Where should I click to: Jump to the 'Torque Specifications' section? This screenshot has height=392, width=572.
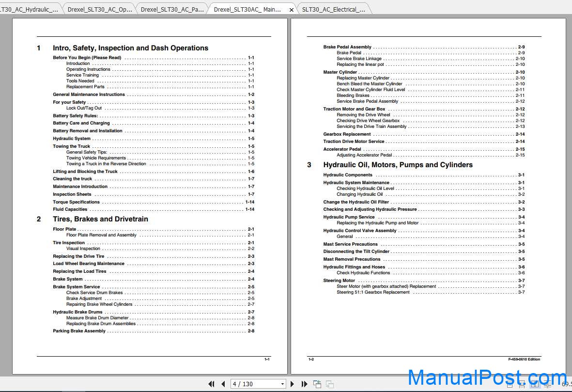click(154, 202)
